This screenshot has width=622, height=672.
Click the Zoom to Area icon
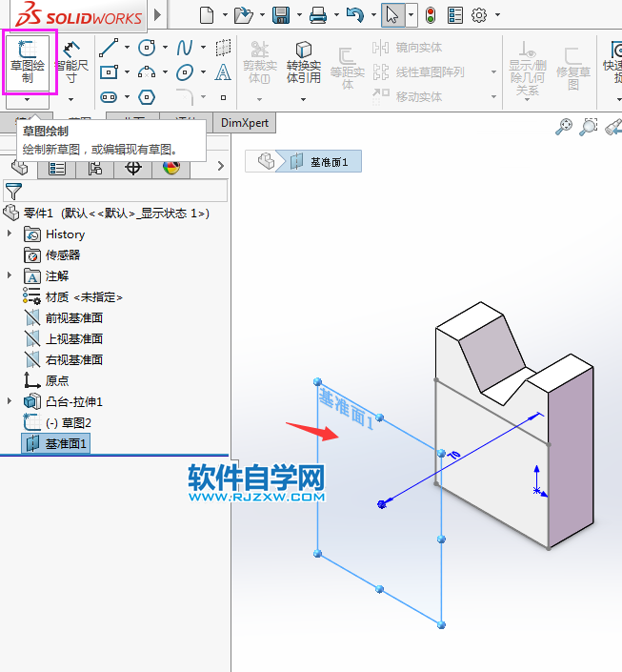coord(589,127)
